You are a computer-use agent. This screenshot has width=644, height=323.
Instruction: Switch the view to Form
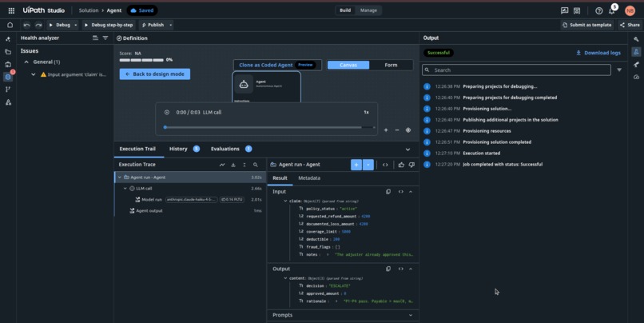[x=391, y=65]
